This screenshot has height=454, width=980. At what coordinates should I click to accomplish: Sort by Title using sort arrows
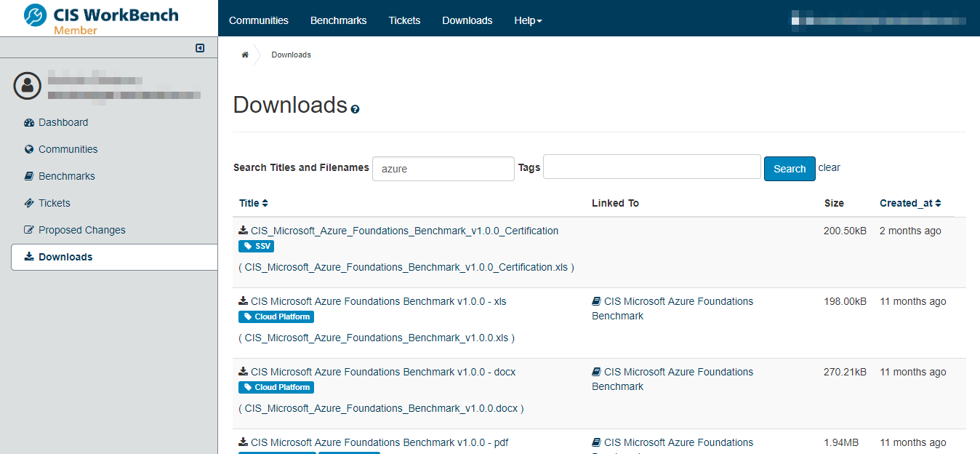(265, 203)
